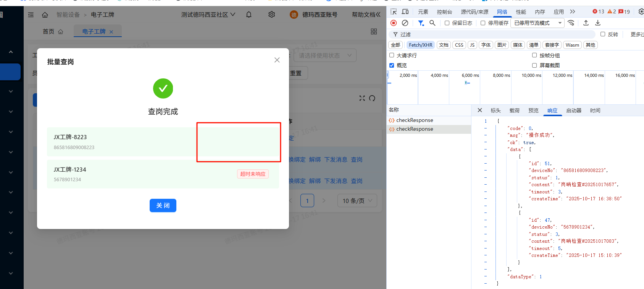Enable 屏幕截图 checkbox
The image size is (644, 289).
click(534, 65)
